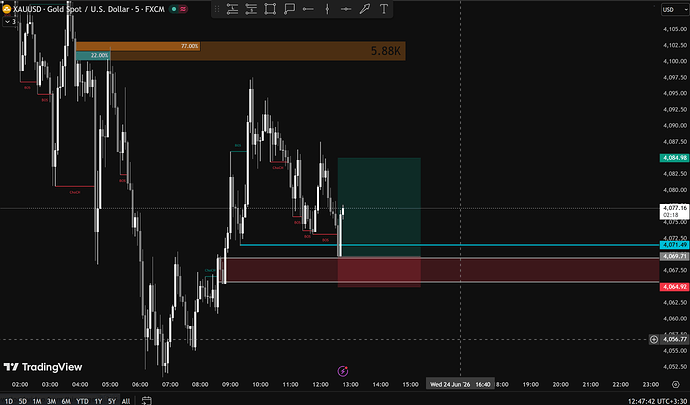The width and height of the screenshot is (690, 405).
Task: Click the 4,069.71 grey price label
Action: coord(674,256)
